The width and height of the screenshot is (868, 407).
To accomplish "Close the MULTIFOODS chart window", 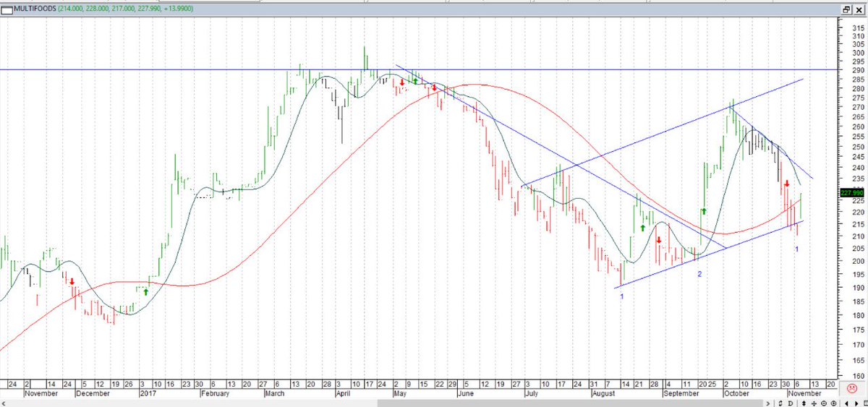I will tap(859, 10).
